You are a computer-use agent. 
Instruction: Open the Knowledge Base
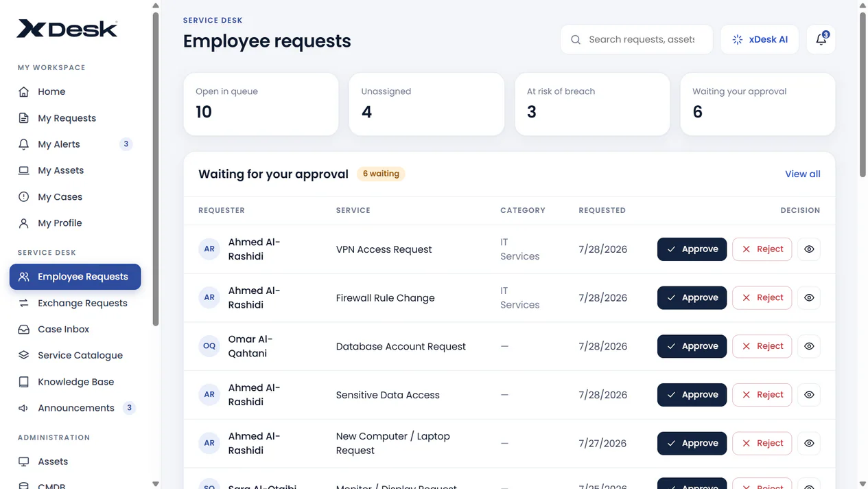75,382
